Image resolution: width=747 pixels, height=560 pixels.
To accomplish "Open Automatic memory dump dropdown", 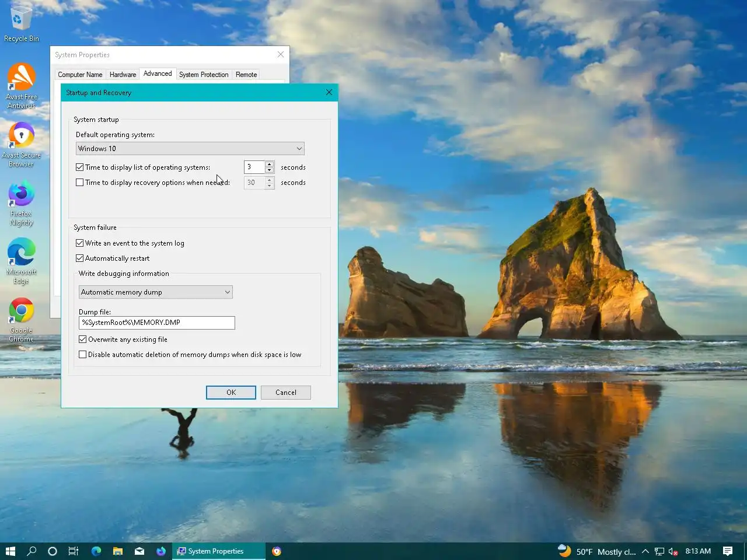I will click(x=156, y=292).
